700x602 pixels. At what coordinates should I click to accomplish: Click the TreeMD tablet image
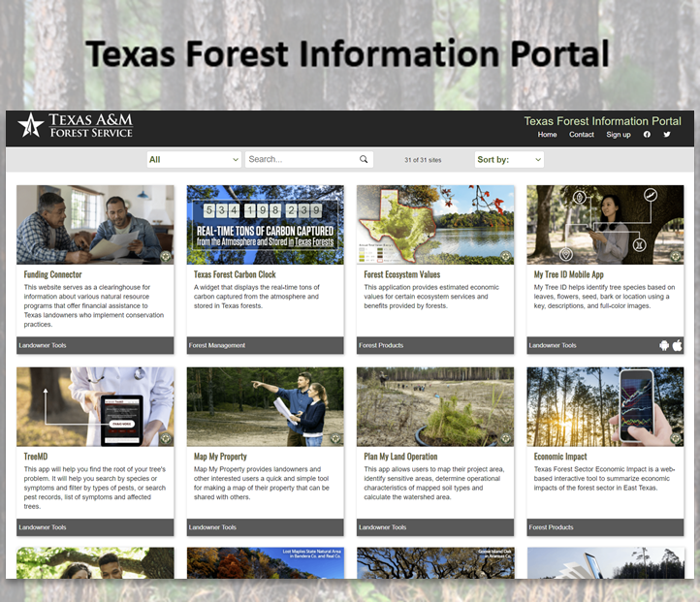coord(95,407)
